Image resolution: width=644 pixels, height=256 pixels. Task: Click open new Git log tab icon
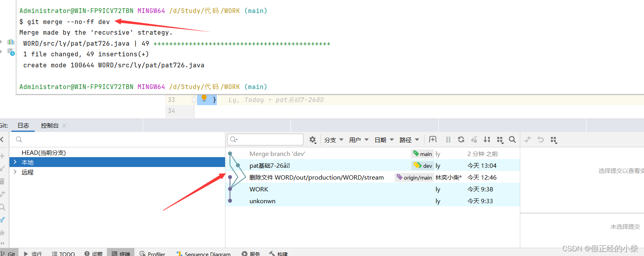(x=433, y=139)
